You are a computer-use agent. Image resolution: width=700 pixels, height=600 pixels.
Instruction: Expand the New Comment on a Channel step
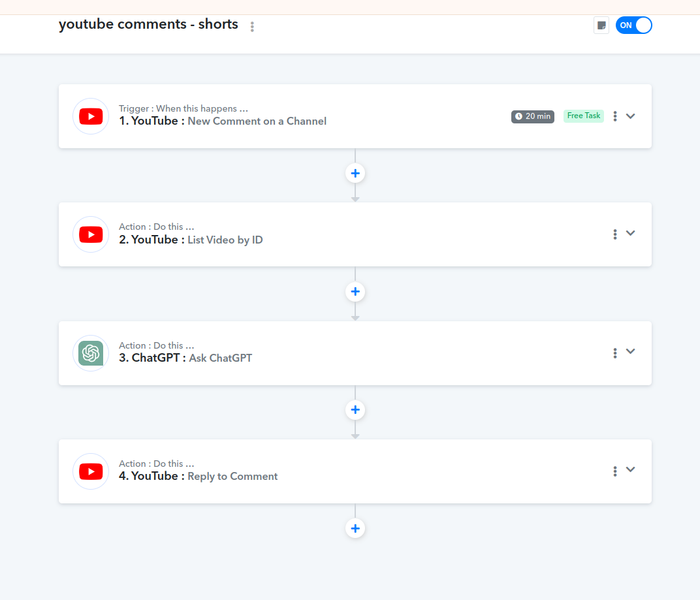pyautogui.click(x=630, y=116)
